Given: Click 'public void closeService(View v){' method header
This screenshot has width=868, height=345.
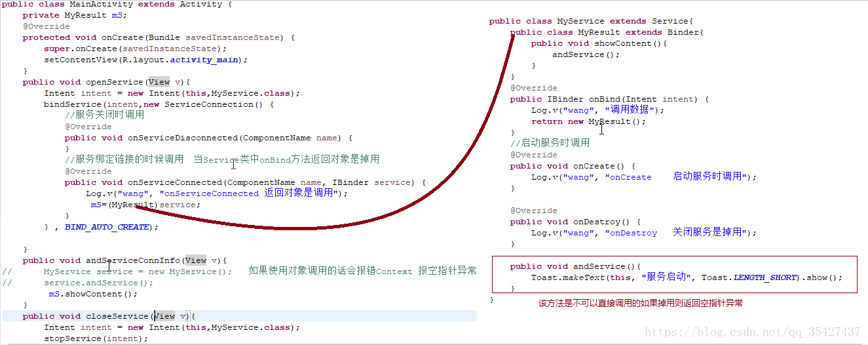Looking at the screenshot, I should [x=109, y=316].
